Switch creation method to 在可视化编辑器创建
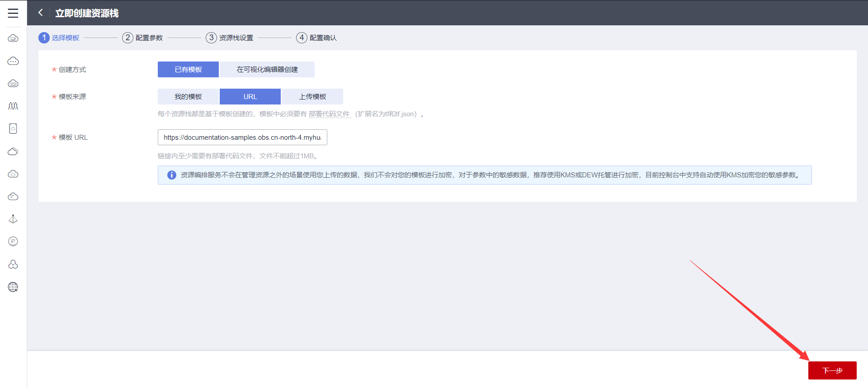 267,70
